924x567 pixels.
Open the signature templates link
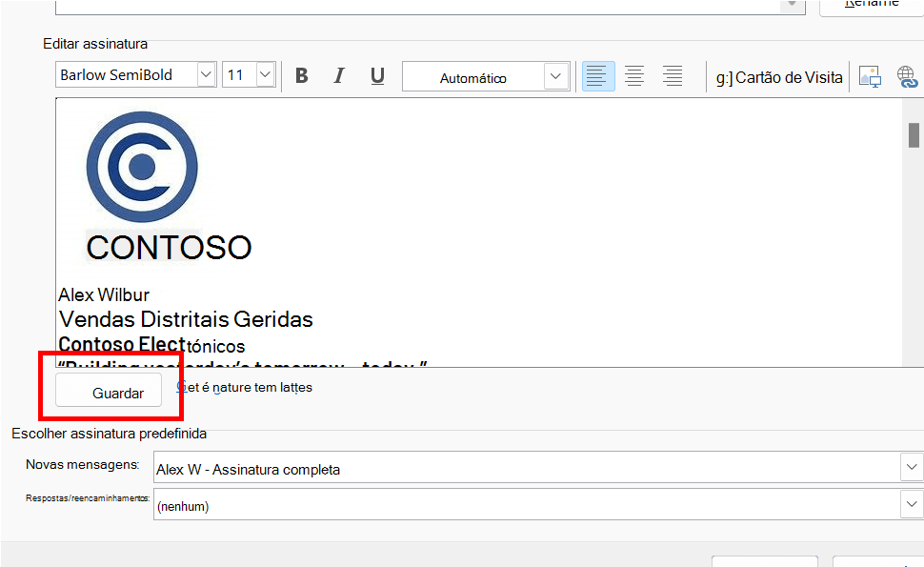[x=245, y=387]
